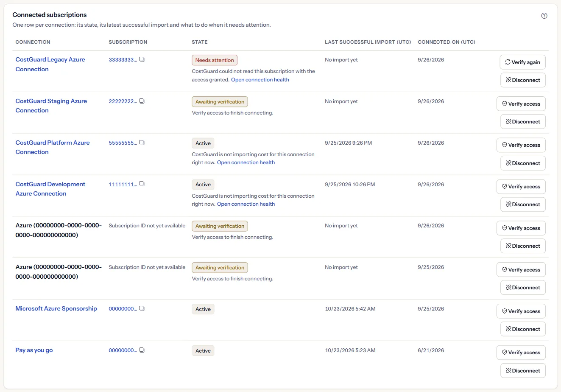Open the CostGuard Legacy Azure Connection link

(x=50, y=64)
